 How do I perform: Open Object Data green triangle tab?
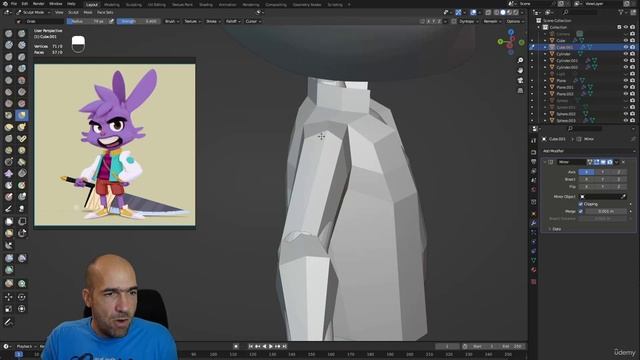(533, 260)
